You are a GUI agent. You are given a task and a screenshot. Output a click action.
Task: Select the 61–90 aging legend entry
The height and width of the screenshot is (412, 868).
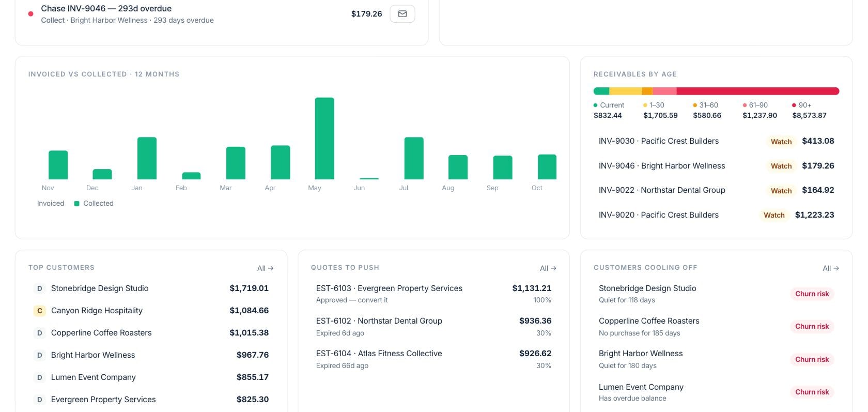pos(760,110)
